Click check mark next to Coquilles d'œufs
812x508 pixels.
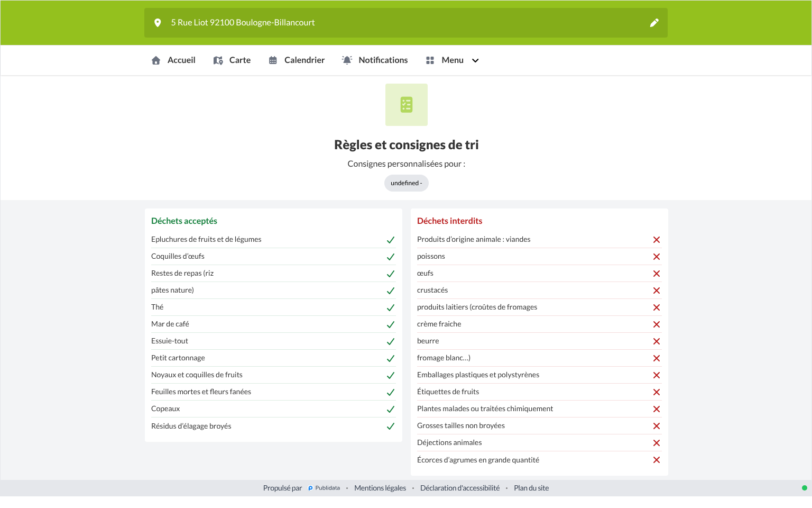coord(391,257)
